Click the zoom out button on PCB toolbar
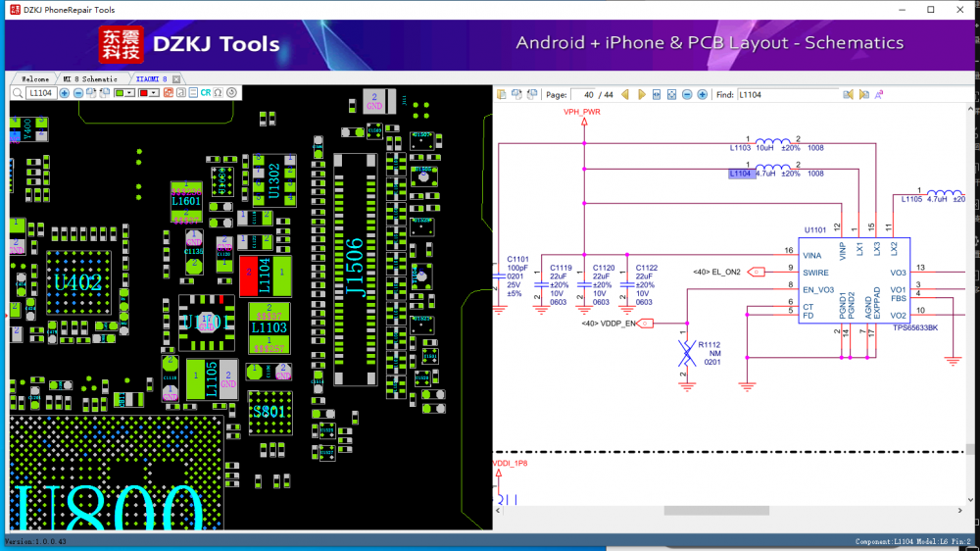Image resolution: width=980 pixels, height=551 pixels. pos(78,93)
